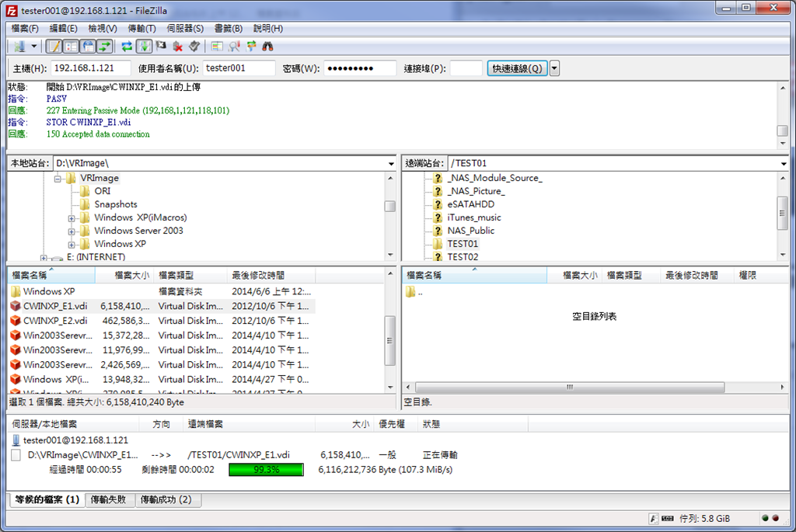
Task: Click the keyboard icon in status bar
Action: click(x=668, y=518)
